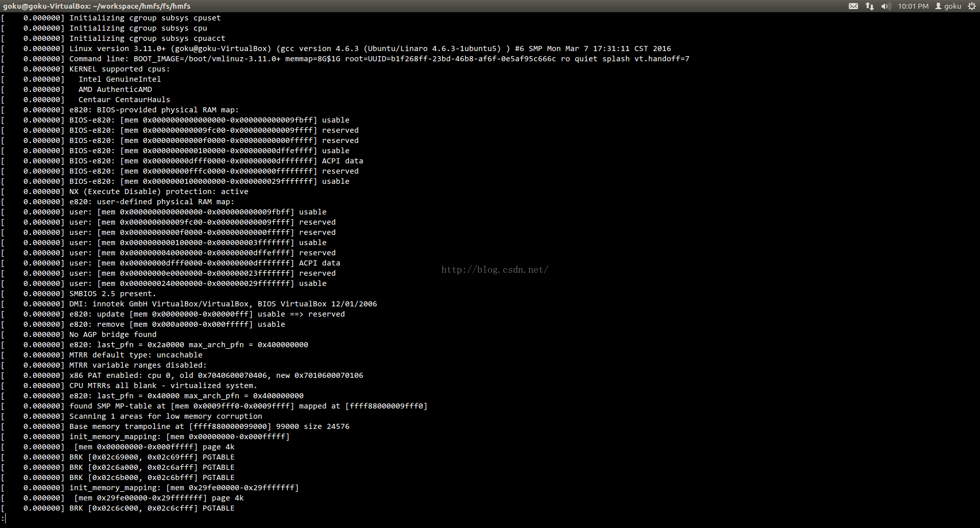Click the 'KERNEL supported cpus:' line
980x528 pixels.
pyautogui.click(x=86, y=69)
